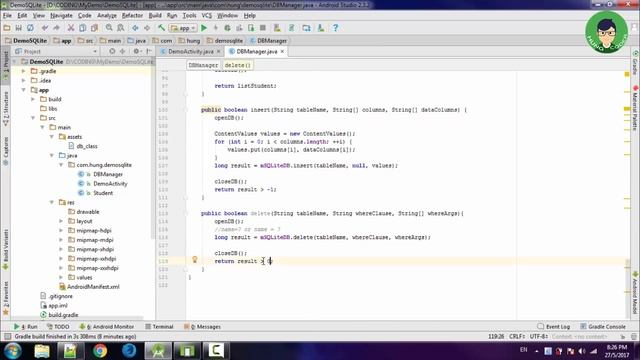Open the TODO tool window
The width and height of the screenshot is (640, 360).
[58, 327]
